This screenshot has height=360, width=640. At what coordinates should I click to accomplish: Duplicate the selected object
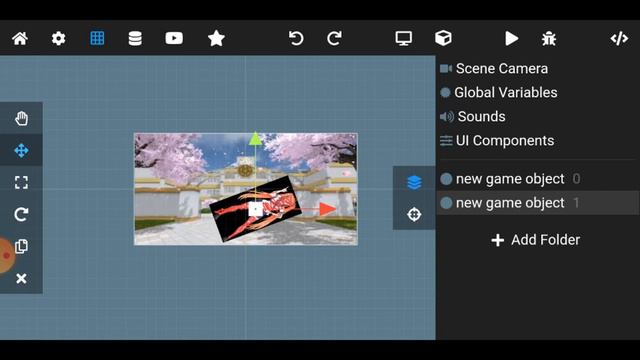click(21, 246)
